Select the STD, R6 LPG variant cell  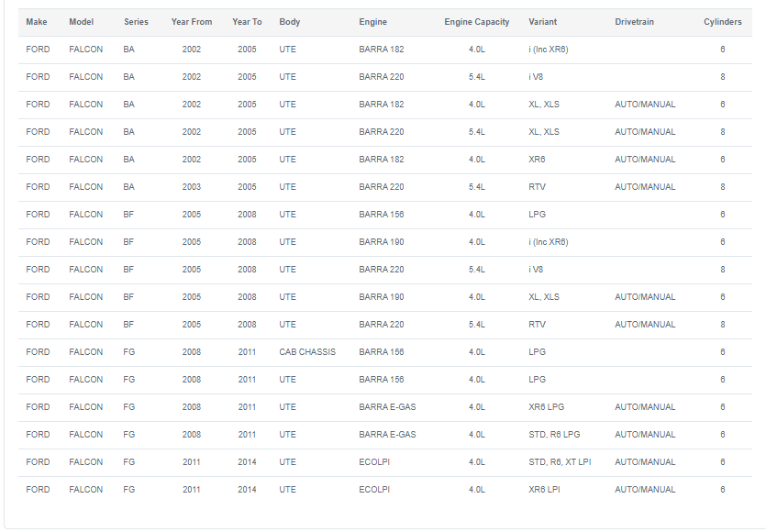click(554, 435)
